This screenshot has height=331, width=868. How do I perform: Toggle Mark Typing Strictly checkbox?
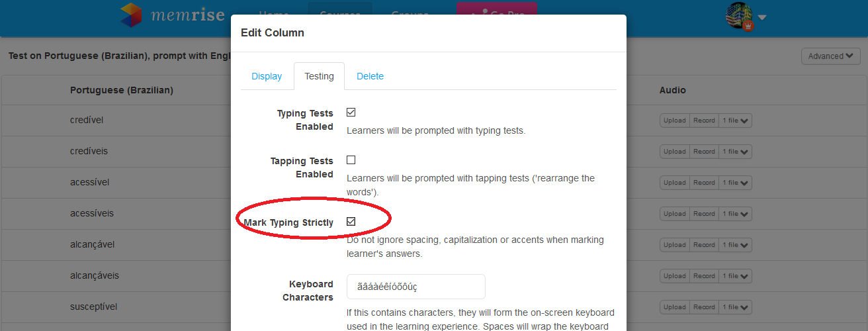tap(351, 222)
